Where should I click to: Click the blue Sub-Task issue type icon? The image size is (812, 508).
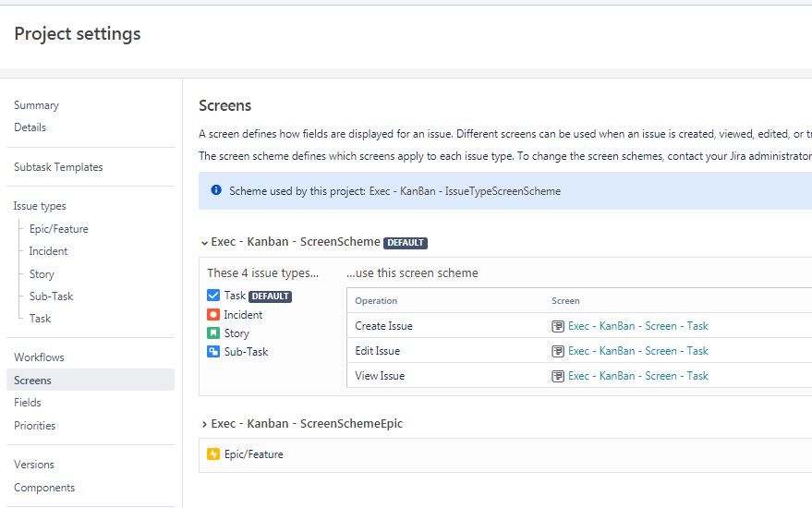point(213,352)
